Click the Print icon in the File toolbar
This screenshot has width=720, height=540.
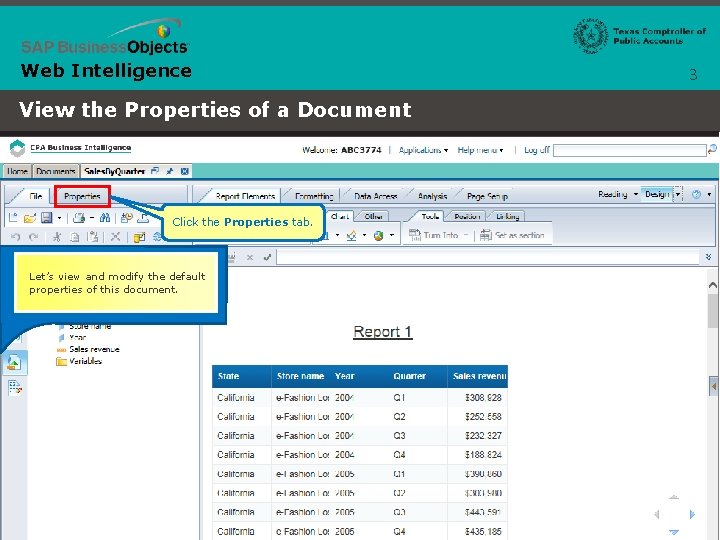pos(79,218)
